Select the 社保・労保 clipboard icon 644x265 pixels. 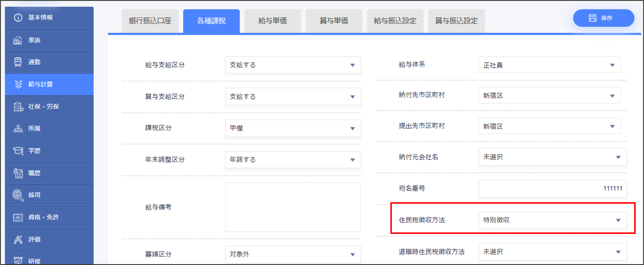(18, 107)
